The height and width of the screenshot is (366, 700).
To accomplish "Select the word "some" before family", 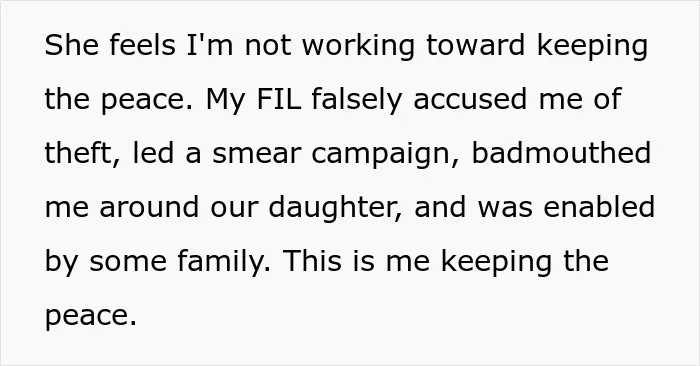I will tap(128, 263).
